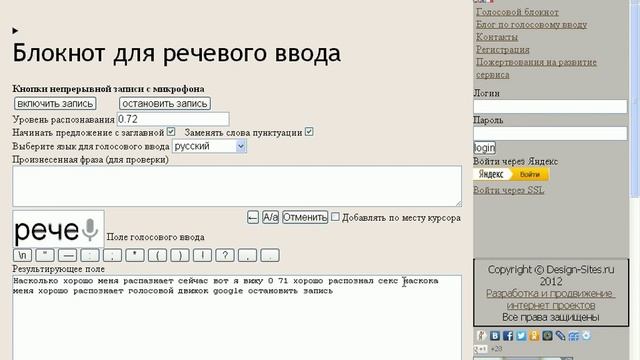Insert opening parenthesis button
Screen dimensions: 640x360
[x=157, y=255]
